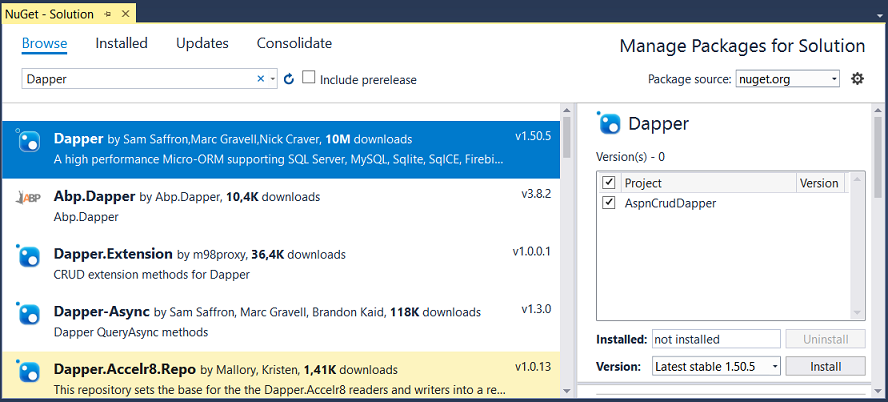888x402 pixels.
Task: Switch to the Browse tab
Action: tap(45, 43)
